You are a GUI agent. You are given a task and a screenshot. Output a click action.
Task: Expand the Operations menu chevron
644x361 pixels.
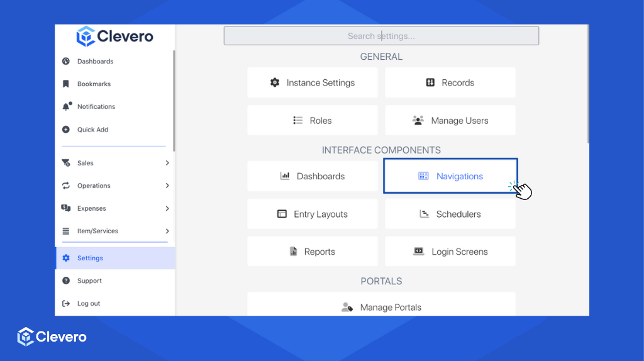coord(167,186)
